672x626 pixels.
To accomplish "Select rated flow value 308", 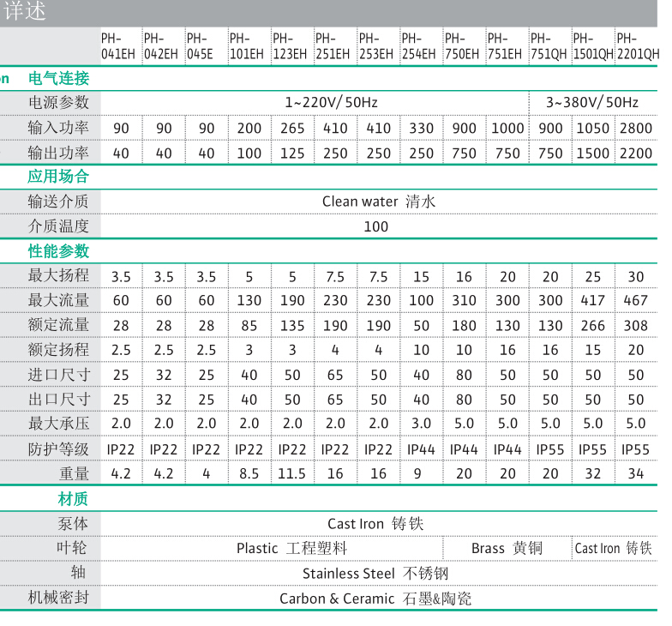I will (x=636, y=326).
